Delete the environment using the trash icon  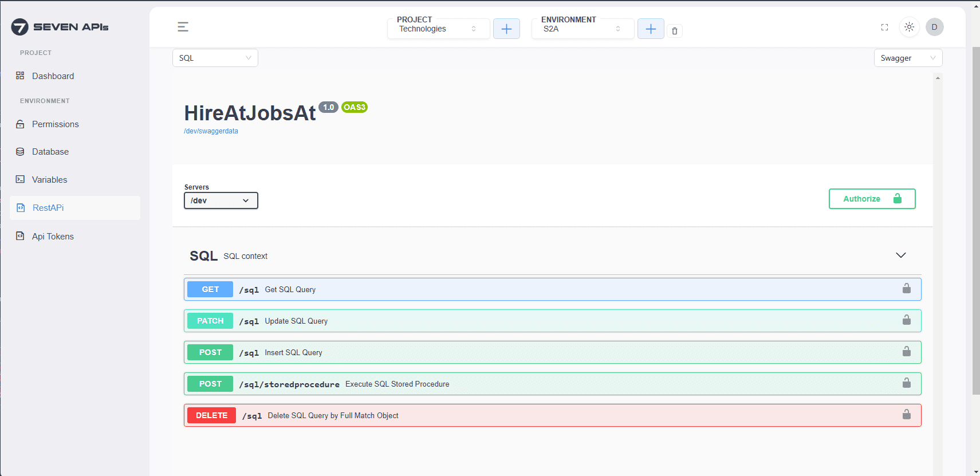(675, 31)
